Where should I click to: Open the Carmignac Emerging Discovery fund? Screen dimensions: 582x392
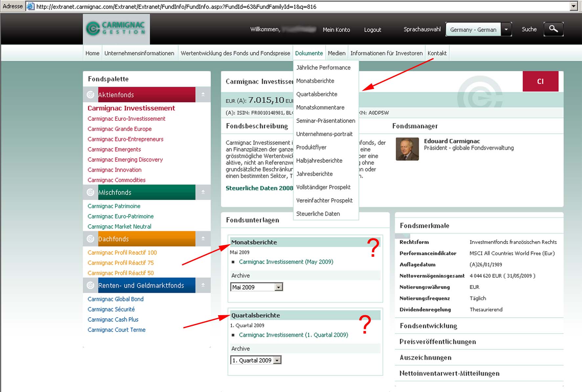pyautogui.click(x=125, y=160)
